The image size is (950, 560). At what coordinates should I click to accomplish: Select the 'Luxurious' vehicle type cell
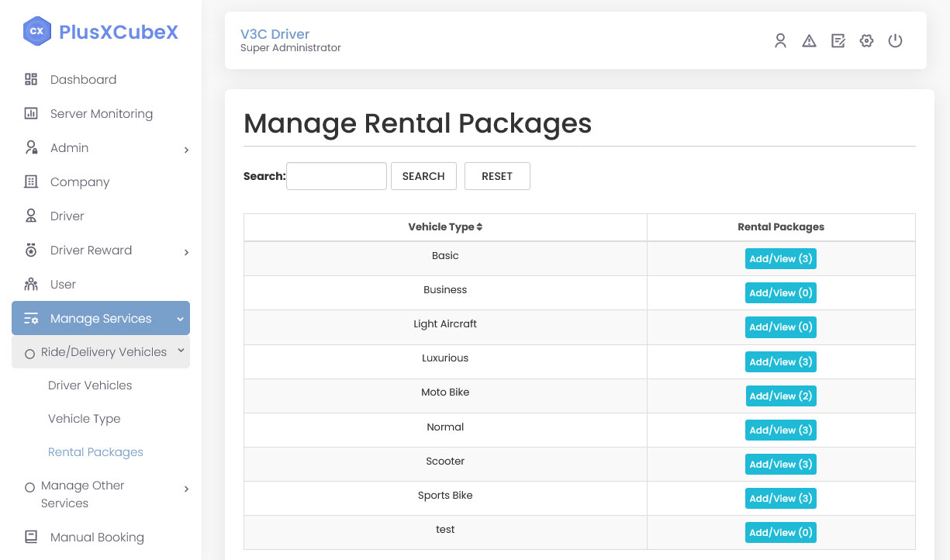coord(445,361)
